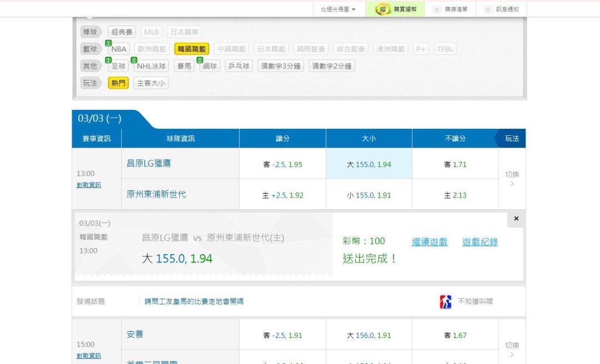
Task: Select the 足球 category
Action: tap(119, 66)
